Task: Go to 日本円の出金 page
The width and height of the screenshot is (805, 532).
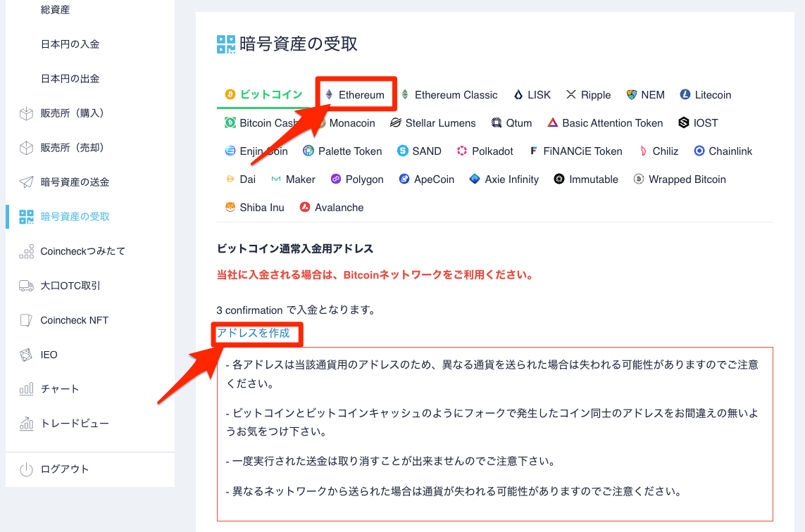Action: pyautogui.click(x=70, y=79)
